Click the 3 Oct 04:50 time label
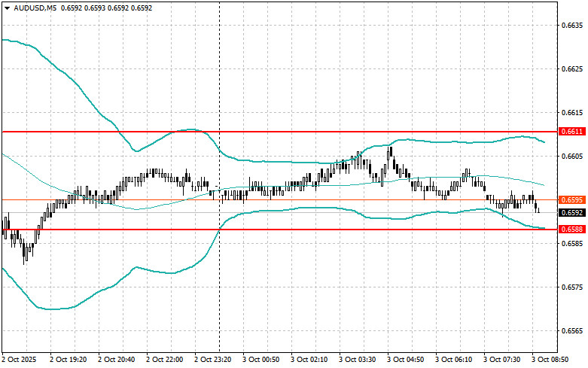 coord(406,360)
